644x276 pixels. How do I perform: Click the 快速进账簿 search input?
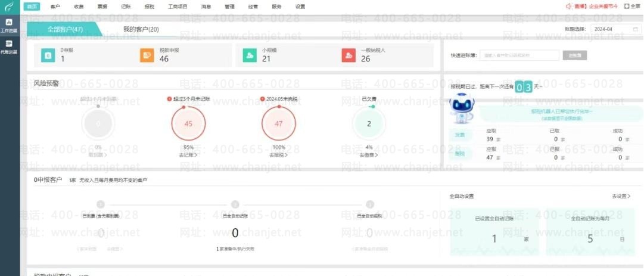[x=520, y=55]
